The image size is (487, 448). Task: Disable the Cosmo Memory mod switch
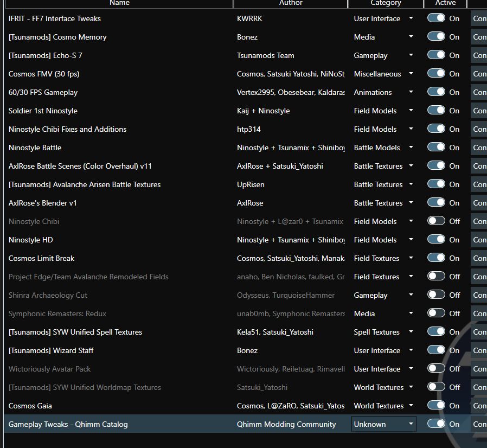436,36
